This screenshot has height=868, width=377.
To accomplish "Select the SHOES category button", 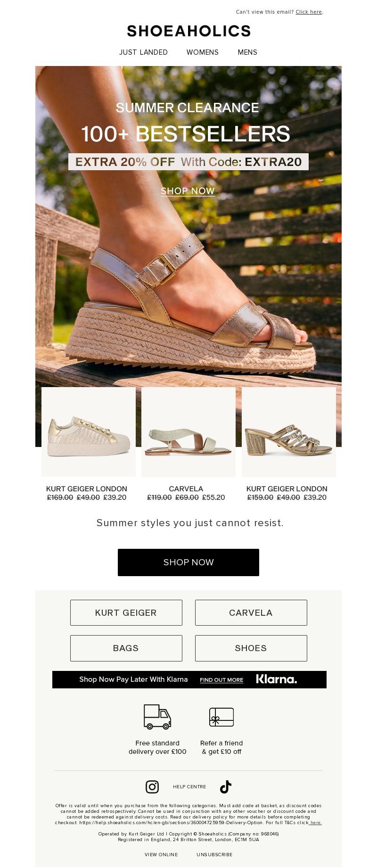I will [x=251, y=648].
